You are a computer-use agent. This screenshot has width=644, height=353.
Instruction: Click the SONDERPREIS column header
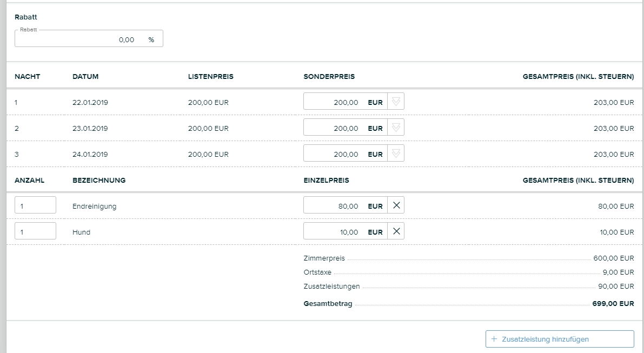(329, 77)
